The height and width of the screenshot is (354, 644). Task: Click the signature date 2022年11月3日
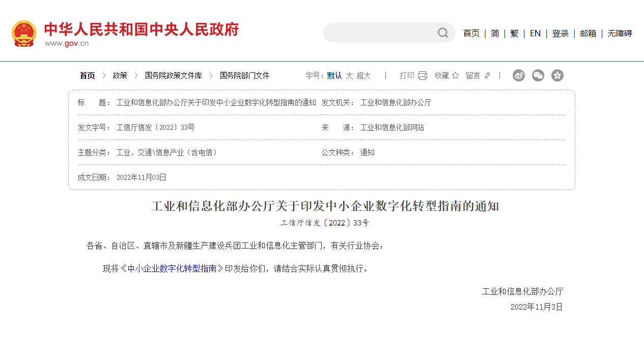point(537,307)
